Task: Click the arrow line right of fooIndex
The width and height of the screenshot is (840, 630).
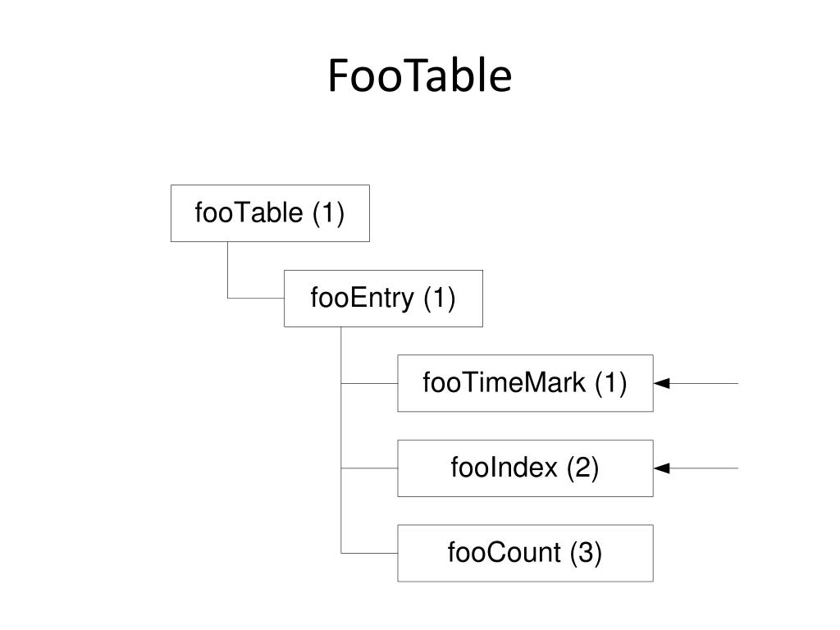Action: click(704, 468)
